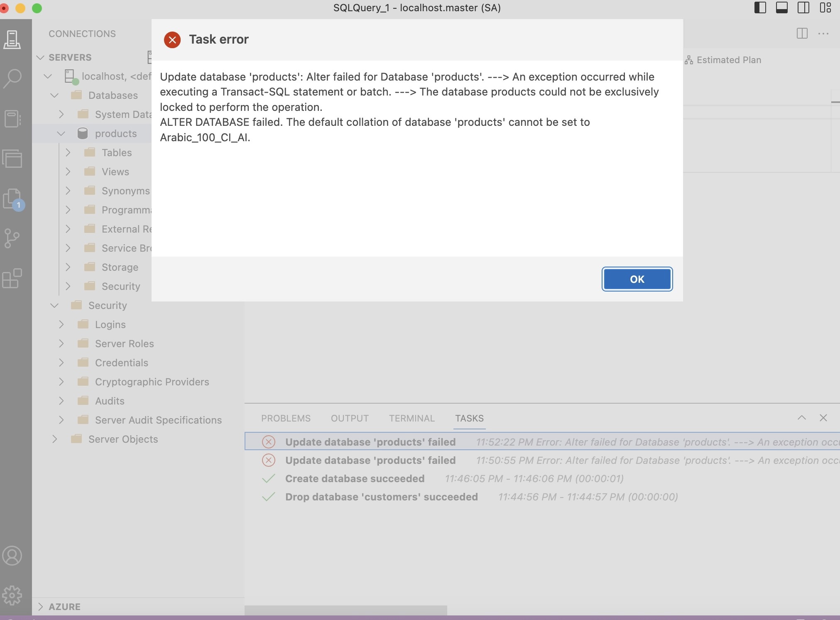Toggle the secondary side bar icon
840x620 pixels.
[x=803, y=8]
